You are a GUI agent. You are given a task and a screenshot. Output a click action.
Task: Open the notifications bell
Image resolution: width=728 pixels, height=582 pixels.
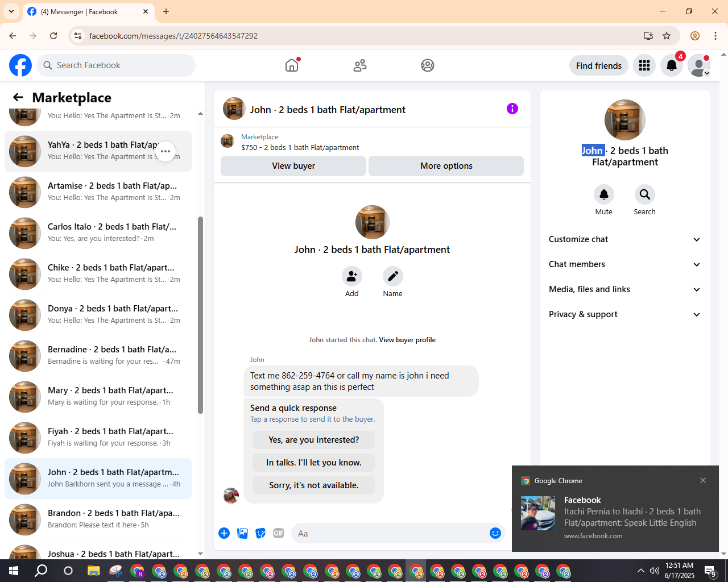672,65
